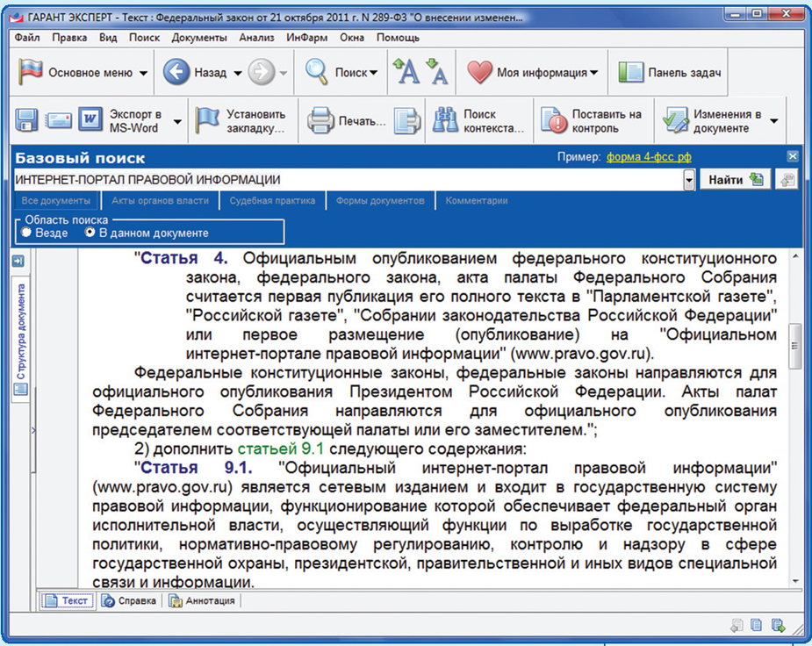Screen dimensions: 812x646
Task: Click Поставить на контроль icon
Action: (555, 121)
